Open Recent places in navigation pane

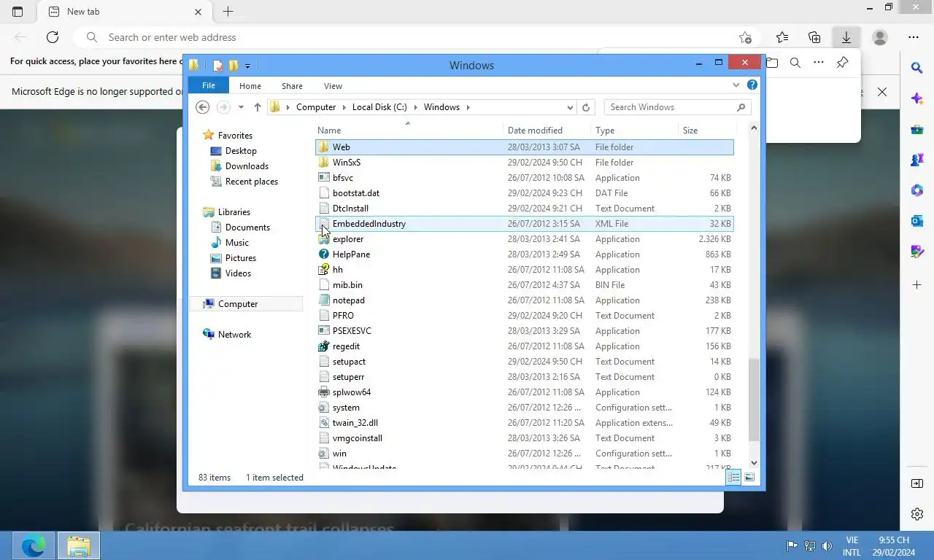coord(251,182)
